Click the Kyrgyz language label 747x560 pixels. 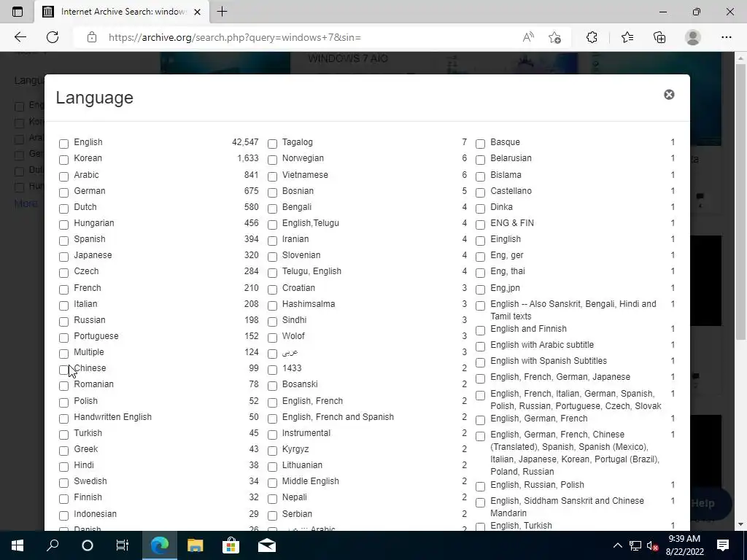[295, 449]
